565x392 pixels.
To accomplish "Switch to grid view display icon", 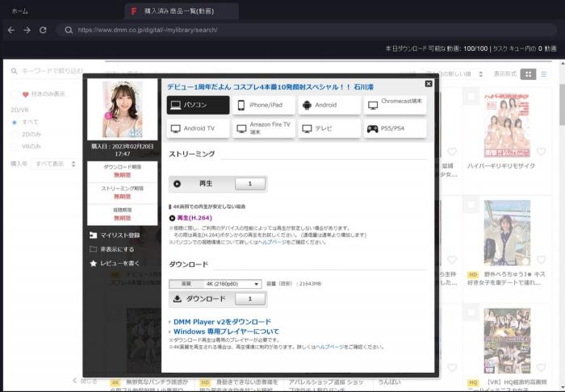I will (x=528, y=74).
